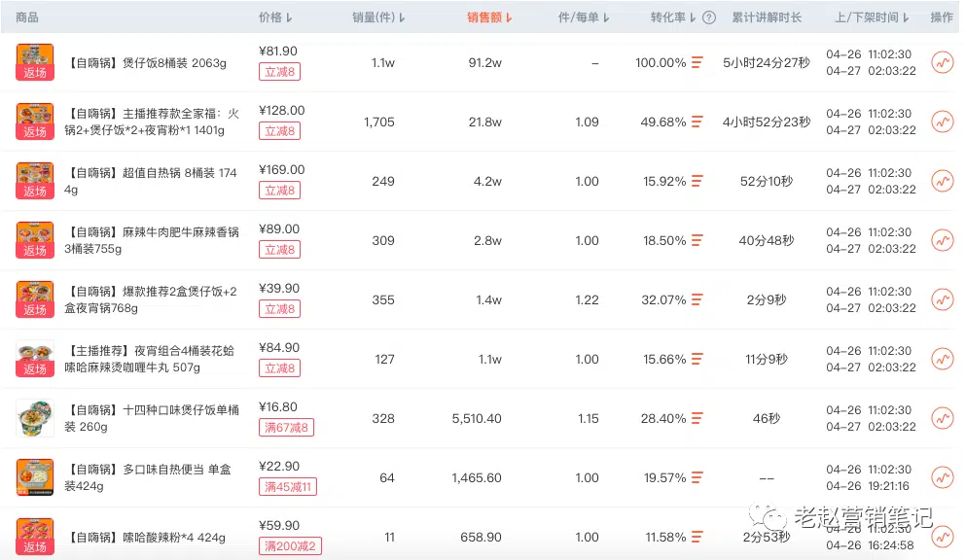This screenshot has width=965, height=560.
Task: Click conversion bars icon beside 28.40%
Action: tap(697, 418)
